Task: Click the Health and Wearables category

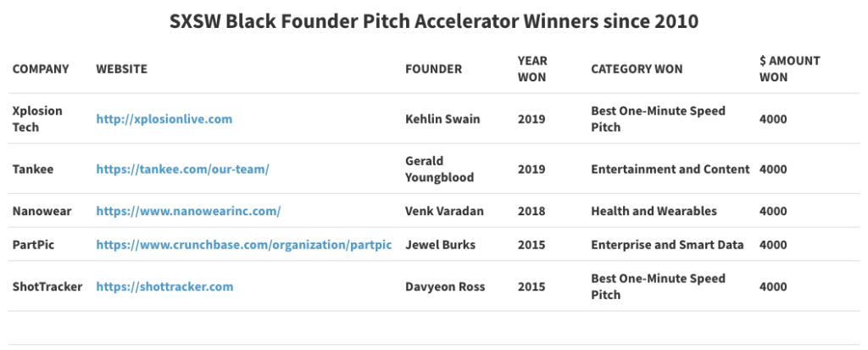Action: coord(654,211)
